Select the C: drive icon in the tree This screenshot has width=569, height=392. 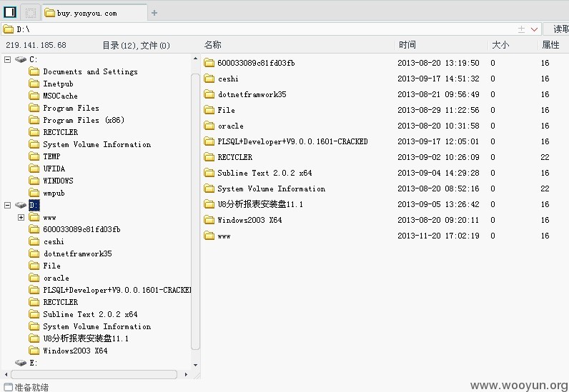point(21,59)
